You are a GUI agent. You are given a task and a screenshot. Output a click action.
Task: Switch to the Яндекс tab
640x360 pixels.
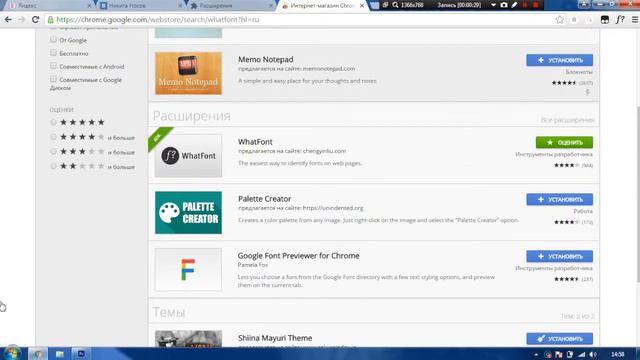tap(49, 6)
